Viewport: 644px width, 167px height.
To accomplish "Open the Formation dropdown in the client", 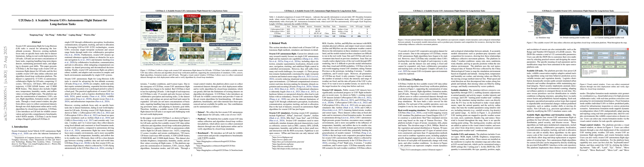I will pyautogui.click(x=609, y=58).
